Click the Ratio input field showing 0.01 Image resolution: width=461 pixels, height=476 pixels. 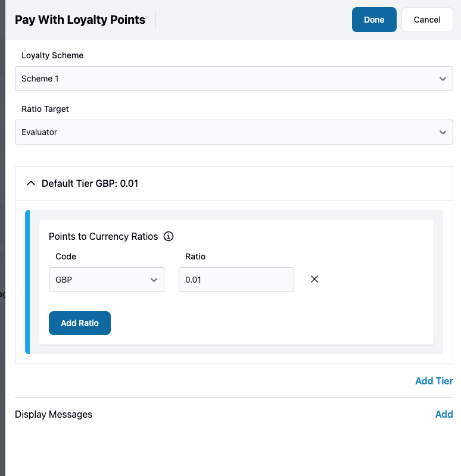[236, 279]
